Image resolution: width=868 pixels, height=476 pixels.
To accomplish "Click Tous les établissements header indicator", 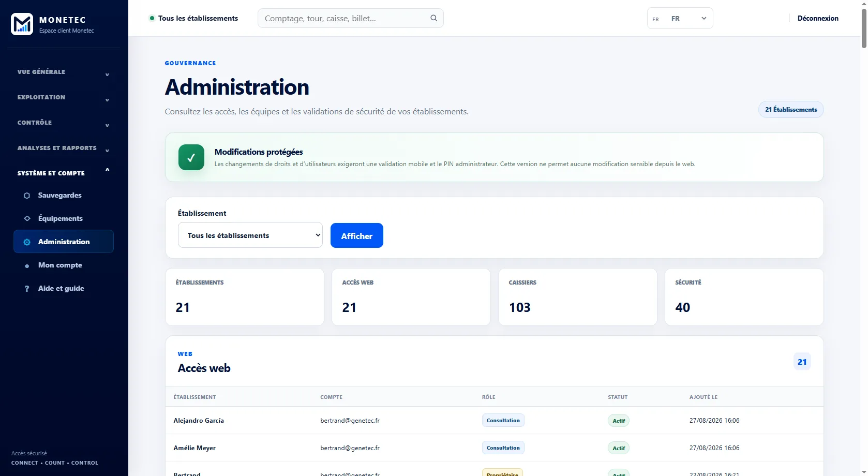I will click(x=194, y=18).
